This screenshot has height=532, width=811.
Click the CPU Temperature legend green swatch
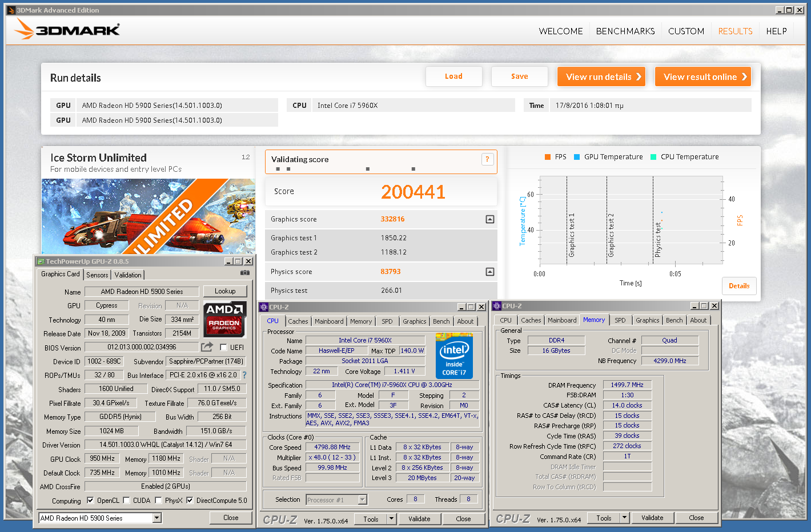pos(653,157)
